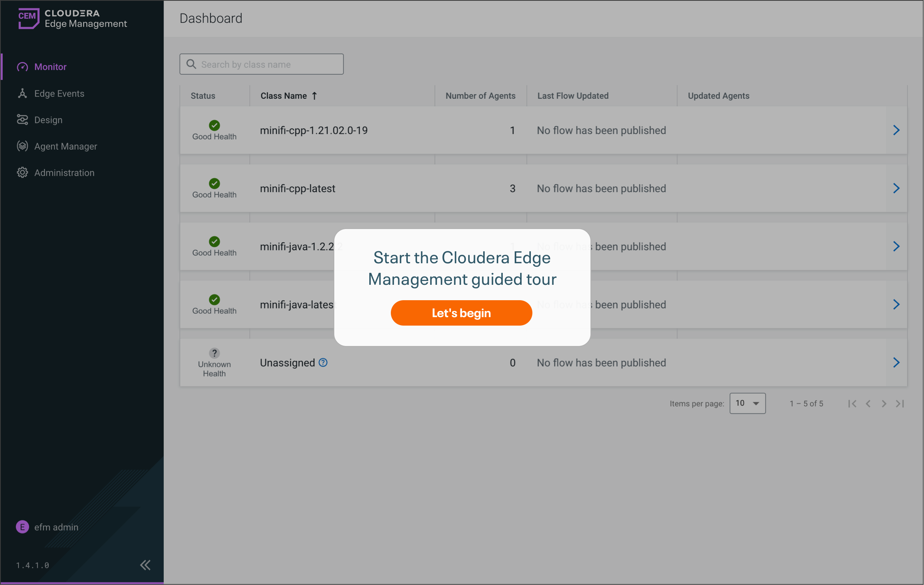Click Good Health icon for minifi-cpp-latest
The height and width of the screenshot is (585, 924).
214,184
